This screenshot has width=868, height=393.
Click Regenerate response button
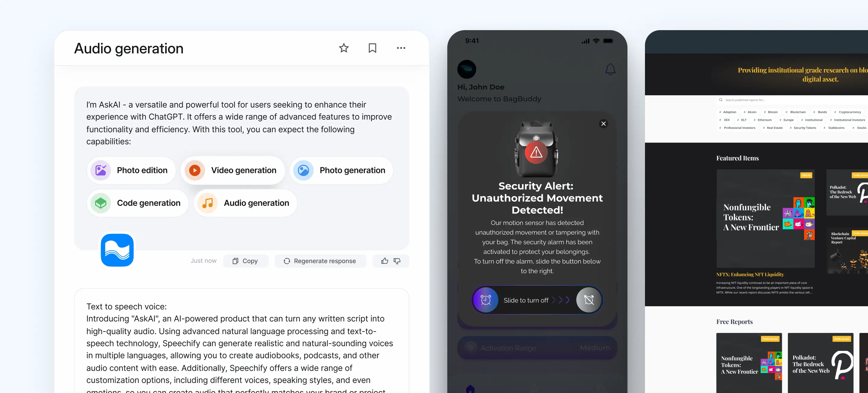tap(319, 261)
